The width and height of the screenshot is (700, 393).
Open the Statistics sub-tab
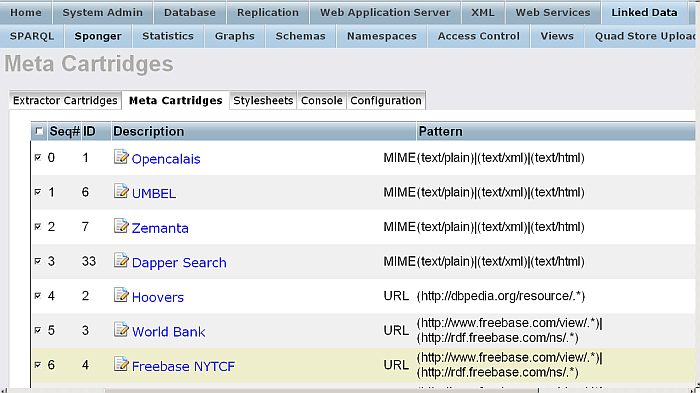click(168, 36)
